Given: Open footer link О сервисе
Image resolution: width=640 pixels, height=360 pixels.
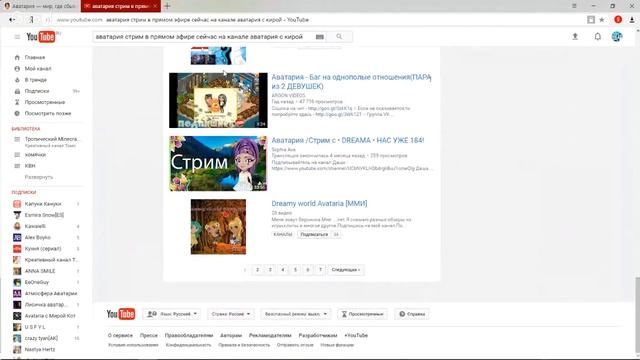Looking at the screenshot, I should (x=120, y=336).
